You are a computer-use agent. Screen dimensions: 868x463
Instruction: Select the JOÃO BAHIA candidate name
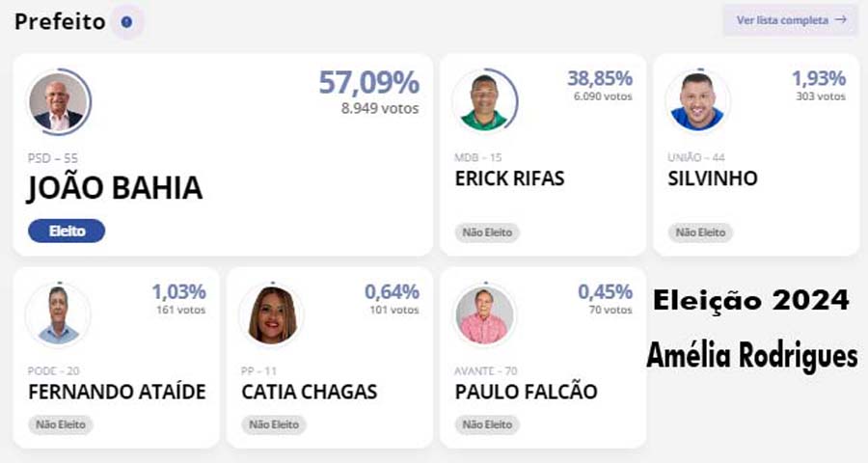pos(115,188)
